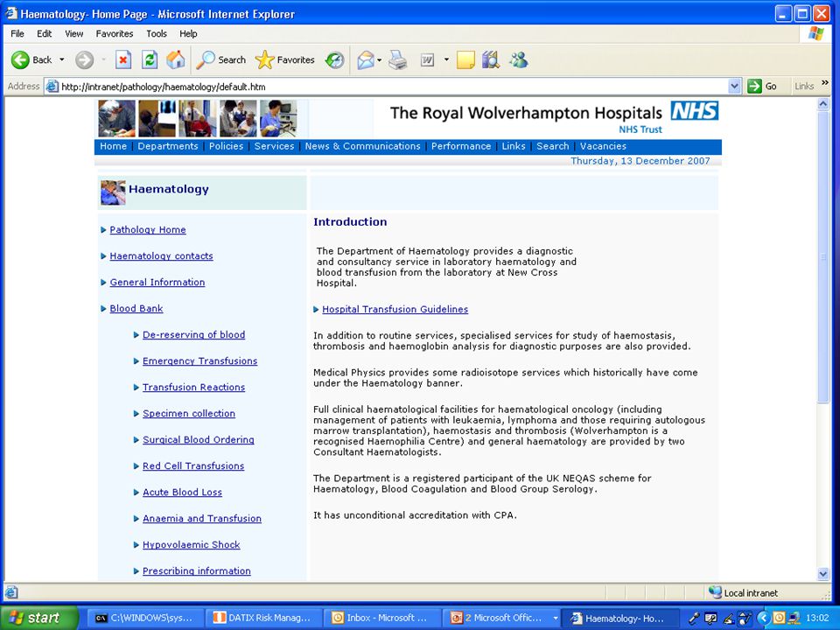Open the Pathology Home link
The height and width of the screenshot is (630, 840).
coord(148,230)
